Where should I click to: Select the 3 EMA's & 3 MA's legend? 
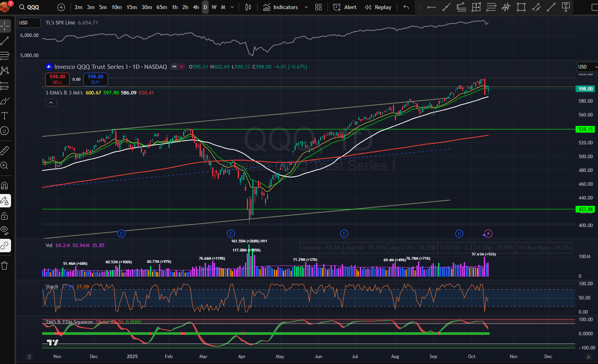(x=64, y=93)
